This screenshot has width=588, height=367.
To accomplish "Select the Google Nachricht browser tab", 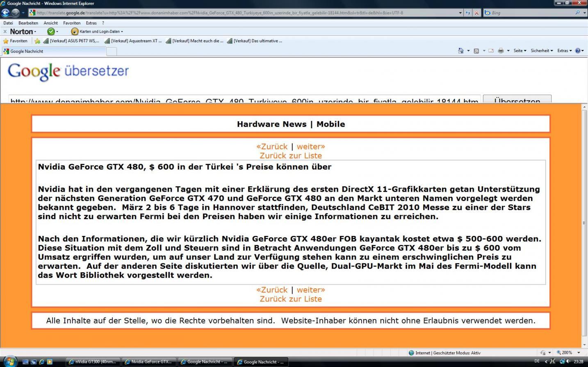I will (53, 51).
